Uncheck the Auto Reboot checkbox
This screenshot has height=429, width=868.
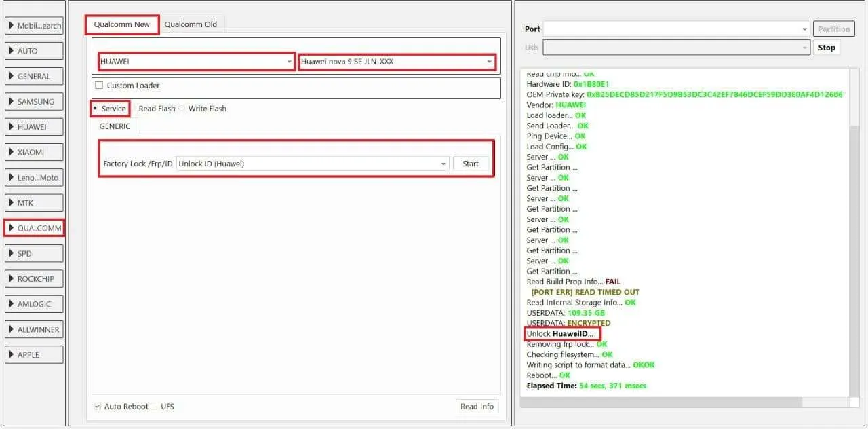coord(98,407)
